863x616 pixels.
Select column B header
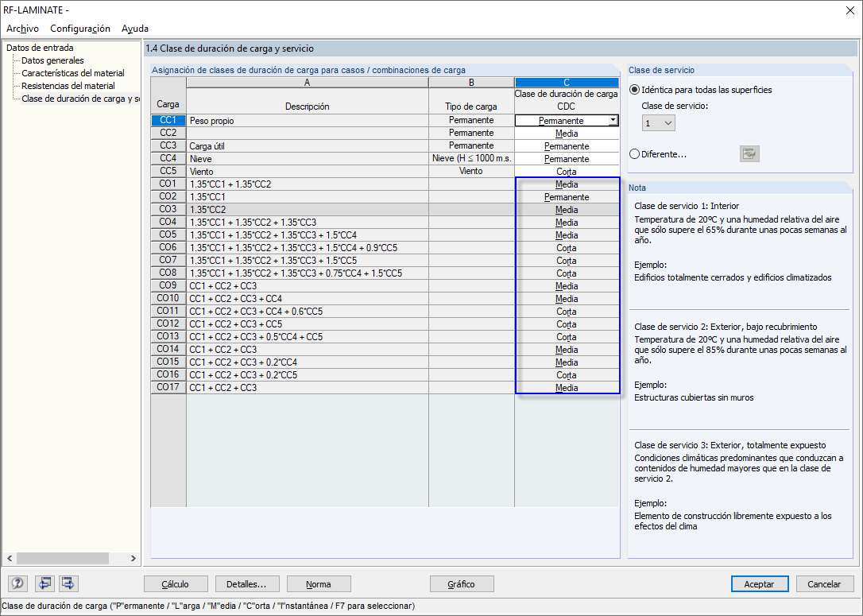(x=471, y=83)
